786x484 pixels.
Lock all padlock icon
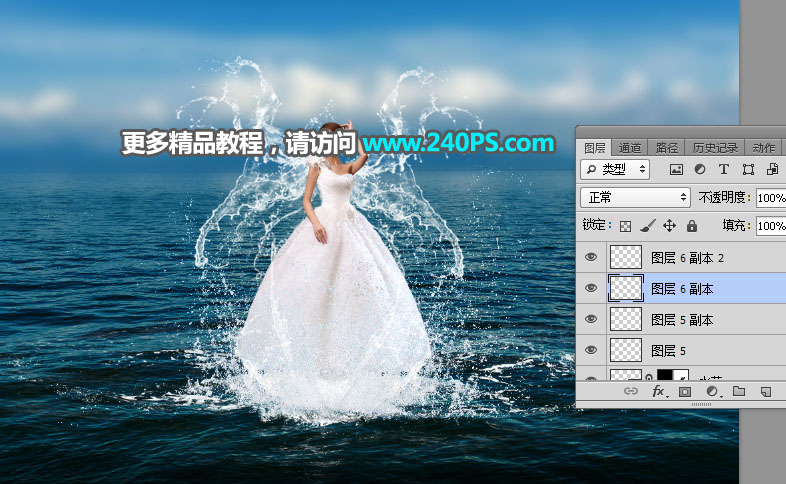click(x=692, y=226)
